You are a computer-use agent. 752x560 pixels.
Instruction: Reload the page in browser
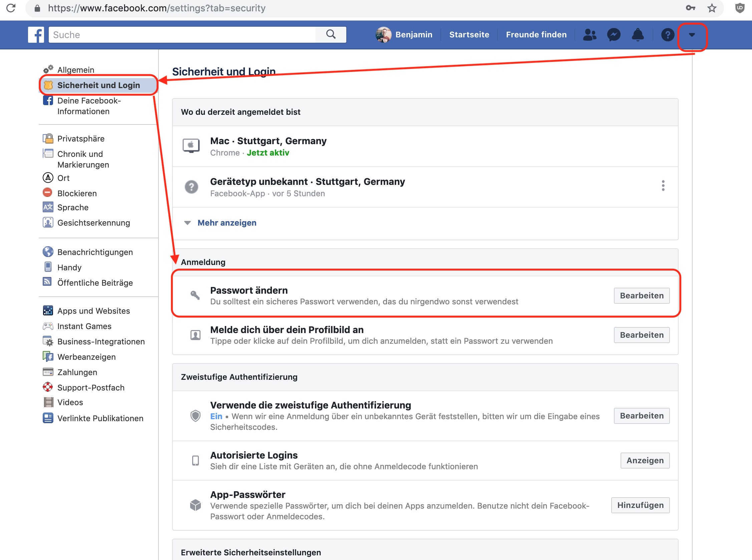click(x=11, y=8)
